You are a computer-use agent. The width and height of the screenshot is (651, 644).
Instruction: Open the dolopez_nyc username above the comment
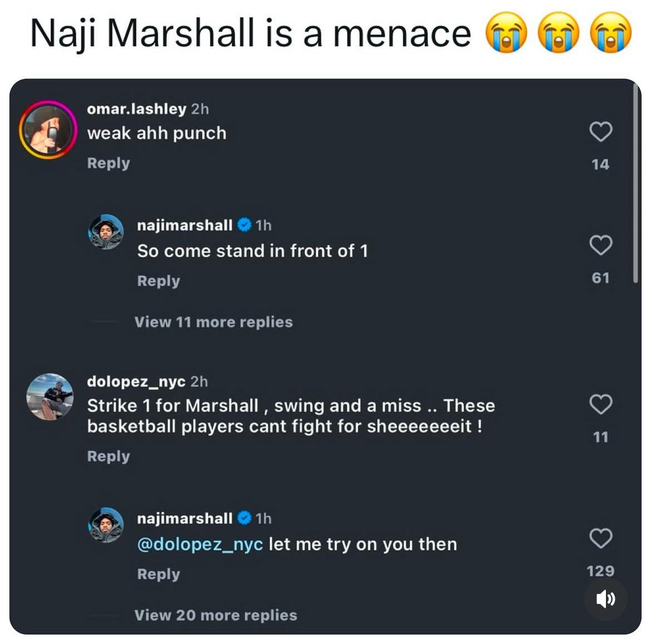coord(136,382)
